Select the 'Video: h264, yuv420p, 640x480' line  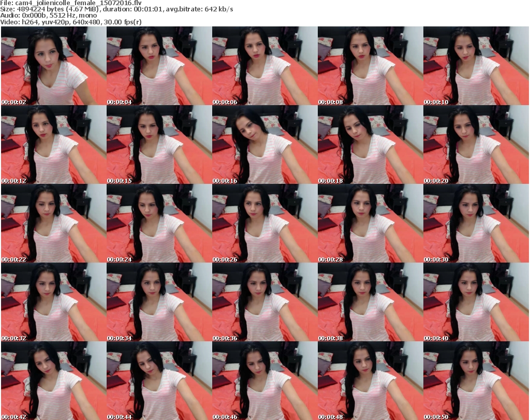pos(71,22)
